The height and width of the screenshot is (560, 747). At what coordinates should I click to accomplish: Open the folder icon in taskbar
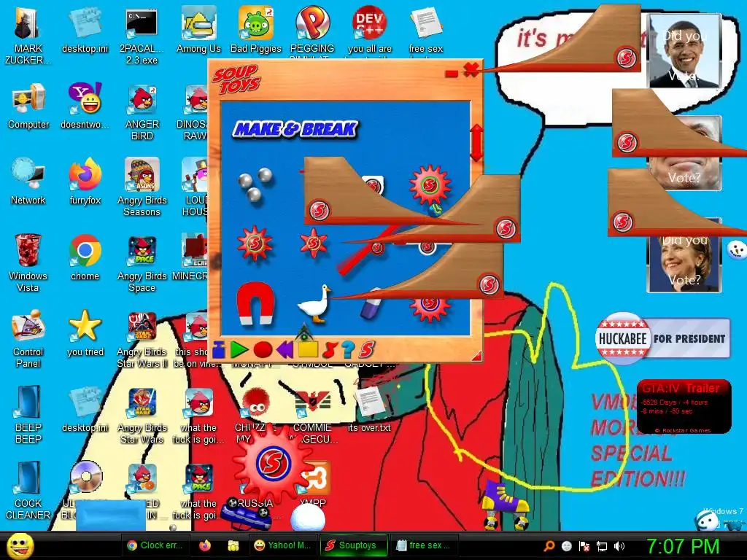233,545
